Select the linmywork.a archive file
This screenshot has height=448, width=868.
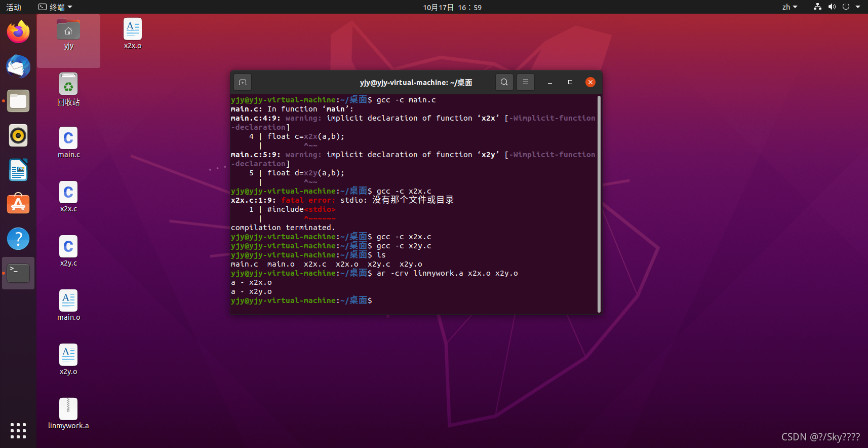pos(68,414)
